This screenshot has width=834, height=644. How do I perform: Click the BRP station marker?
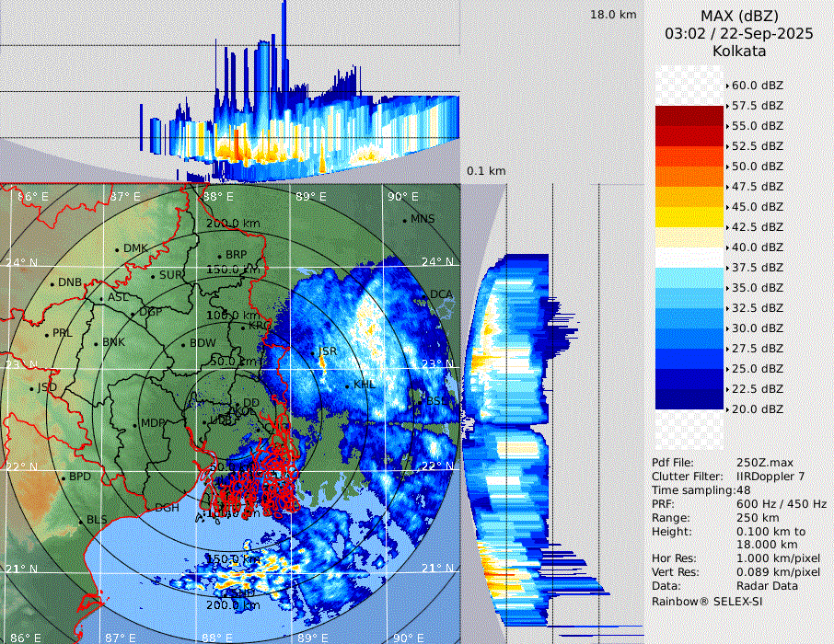tap(219, 256)
